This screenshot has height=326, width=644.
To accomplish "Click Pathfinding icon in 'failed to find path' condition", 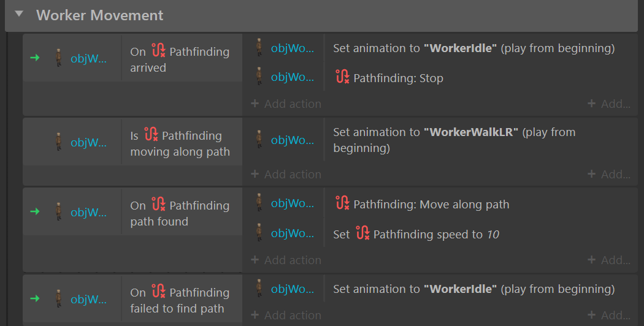I will pyautogui.click(x=158, y=291).
